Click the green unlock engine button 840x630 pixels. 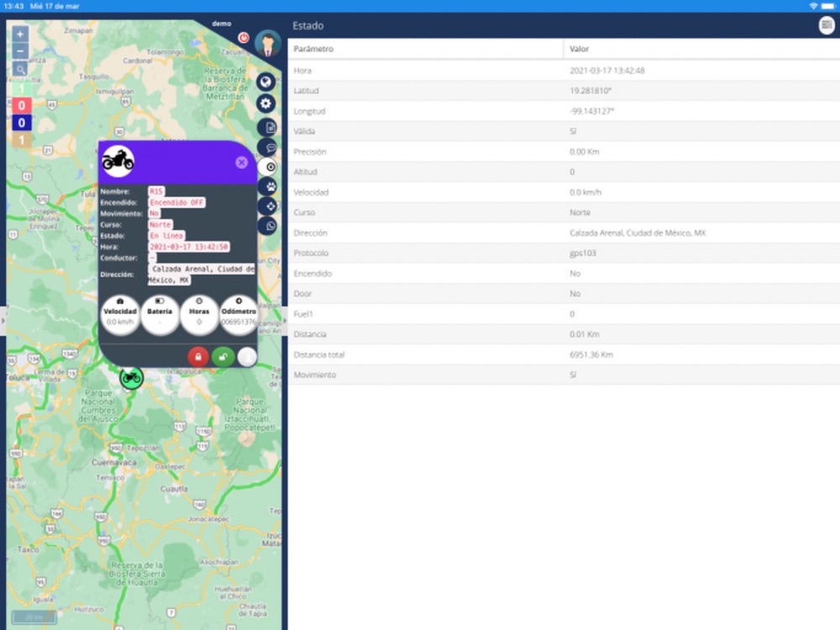click(223, 357)
